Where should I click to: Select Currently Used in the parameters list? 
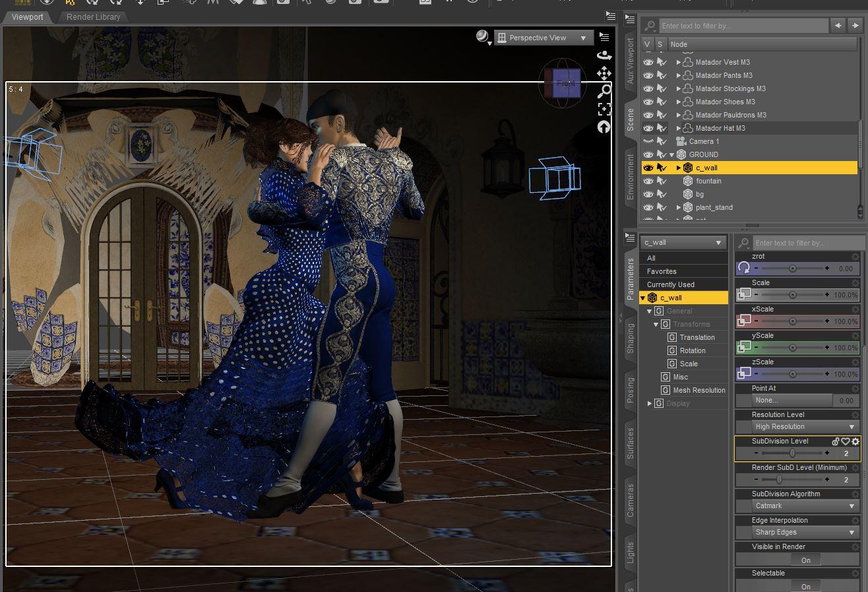click(670, 284)
